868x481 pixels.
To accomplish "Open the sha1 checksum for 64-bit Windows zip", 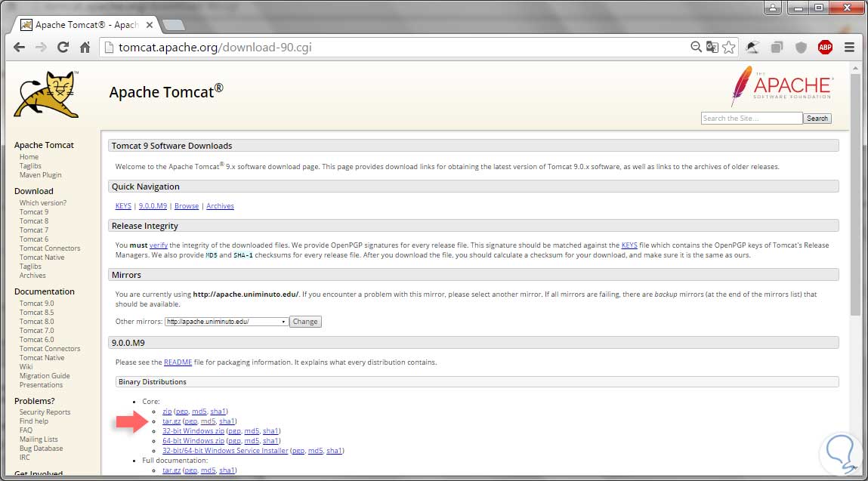I will pos(270,441).
